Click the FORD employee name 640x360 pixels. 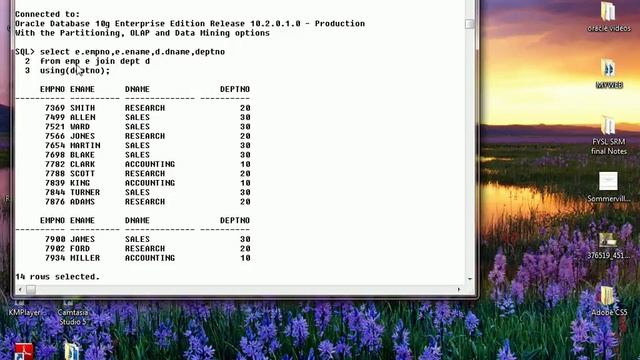point(80,249)
